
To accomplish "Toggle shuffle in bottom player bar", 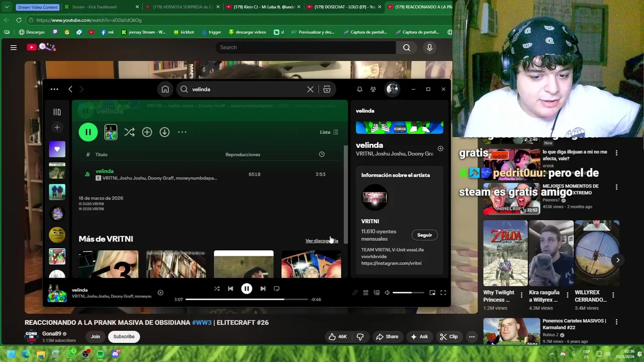I will pos(217,289).
